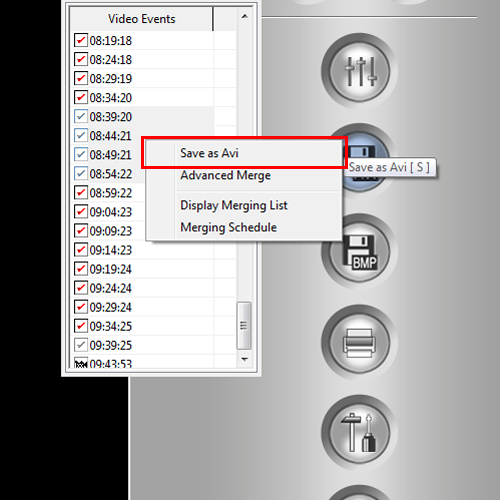Open the hammer and screwdriver tools button
Screen dimensions: 500x500
coord(359,433)
